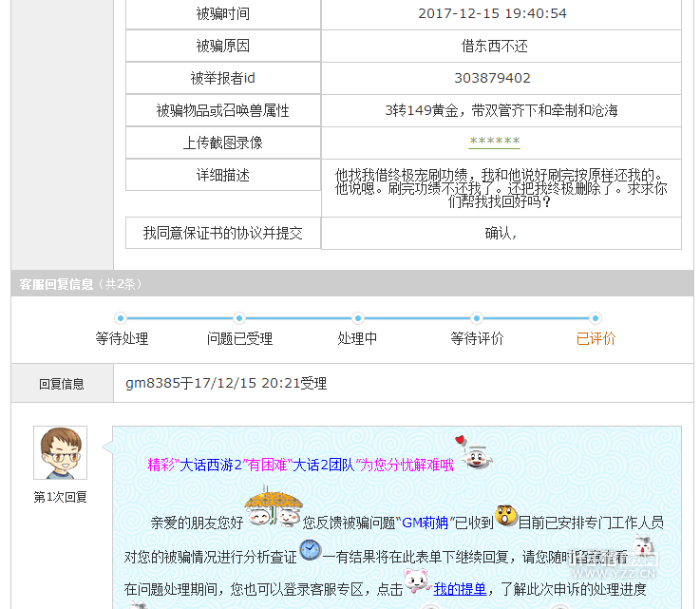Click the reported ID 303879402

(492, 78)
